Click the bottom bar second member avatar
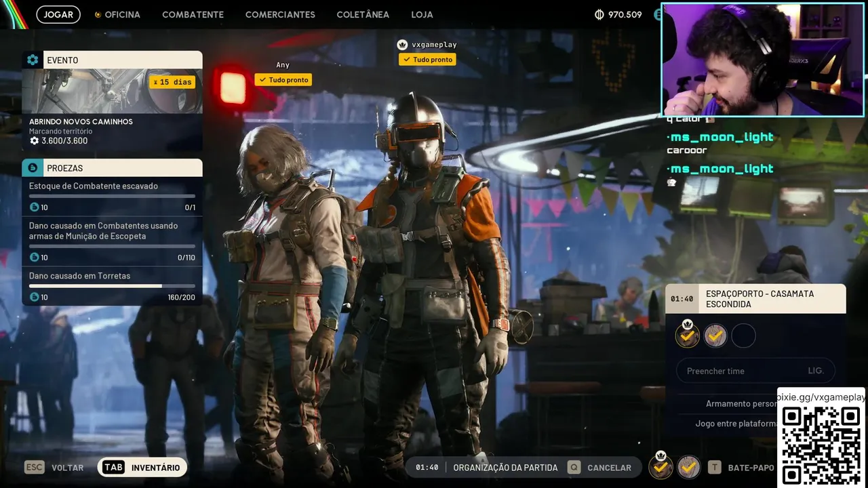The image size is (868, 488). point(689,467)
